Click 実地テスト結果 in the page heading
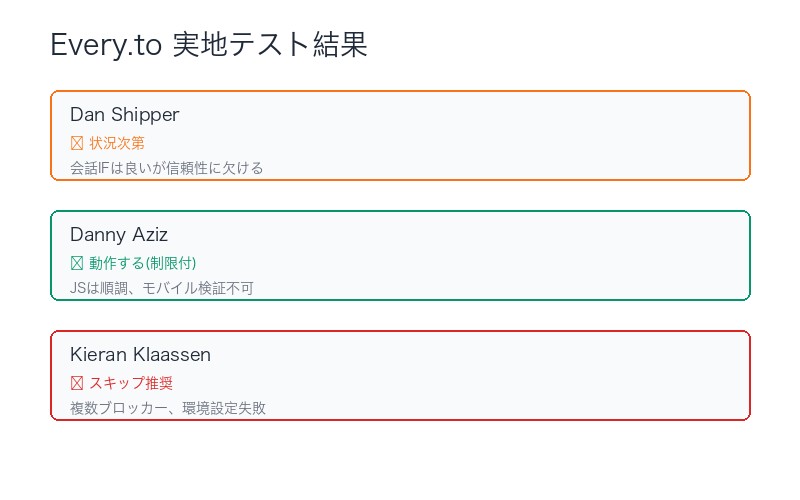 (x=270, y=45)
